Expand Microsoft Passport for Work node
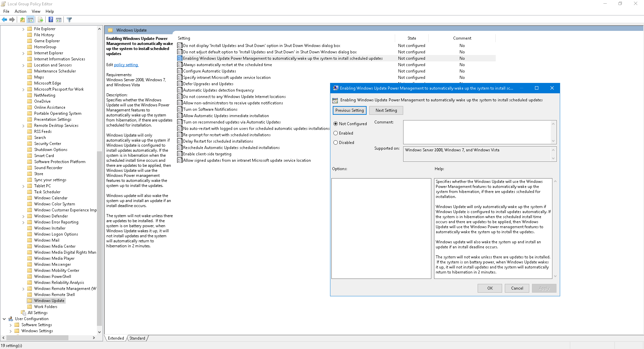The width and height of the screenshot is (644, 349). (23, 90)
